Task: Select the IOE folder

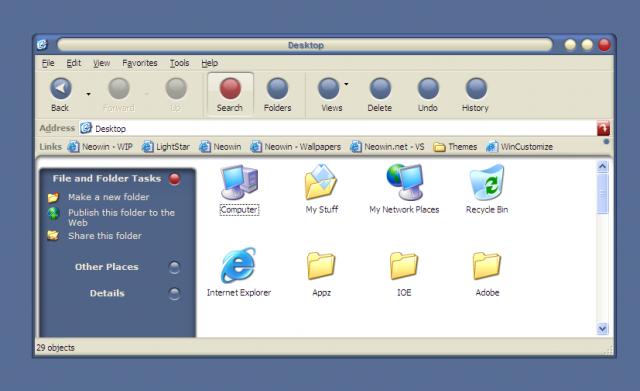Action: [404, 274]
